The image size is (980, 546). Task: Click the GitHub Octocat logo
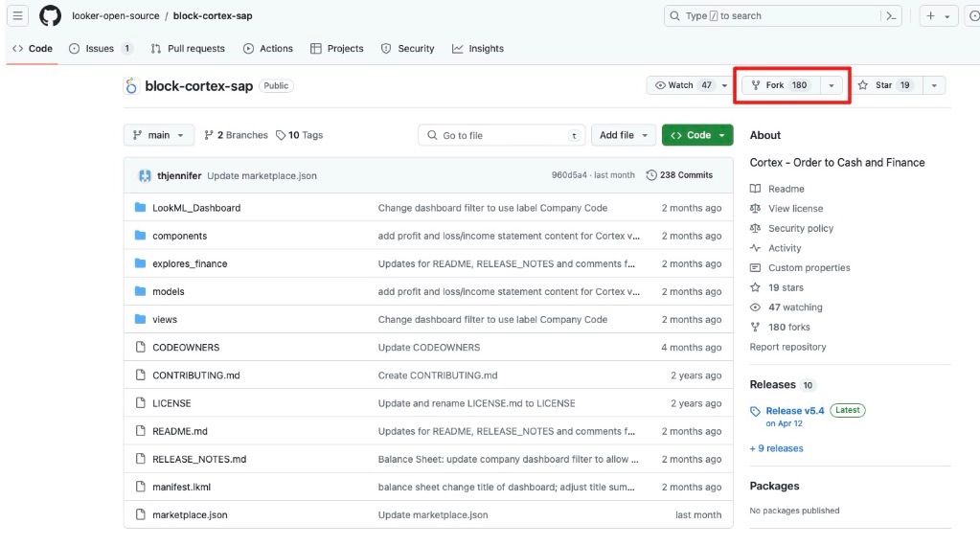[50, 15]
